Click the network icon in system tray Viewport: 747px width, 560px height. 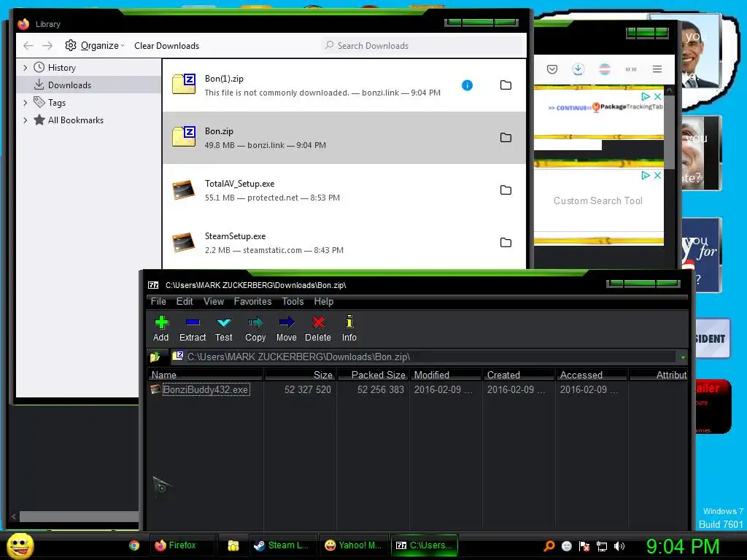[x=602, y=546]
